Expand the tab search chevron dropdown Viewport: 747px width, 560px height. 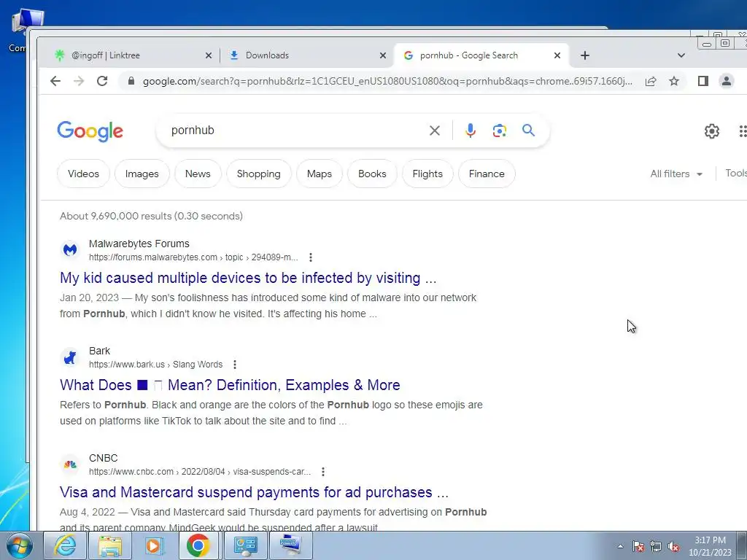point(681,55)
